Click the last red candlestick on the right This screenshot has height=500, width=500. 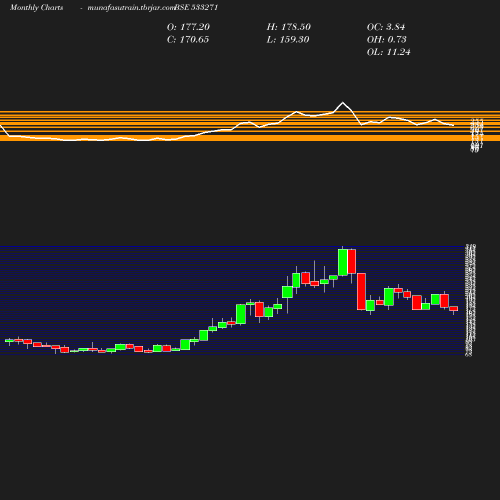tap(454, 309)
